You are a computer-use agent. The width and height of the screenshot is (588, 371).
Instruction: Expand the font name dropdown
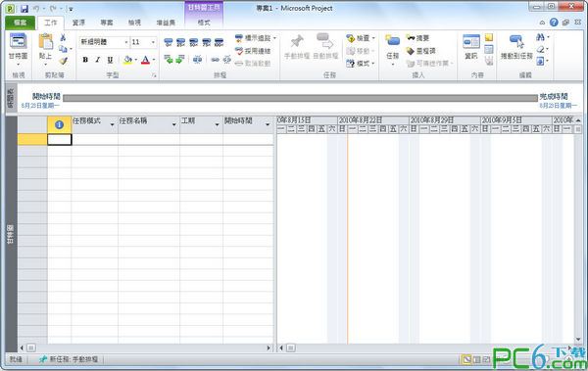pyautogui.click(x=126, y=42)
